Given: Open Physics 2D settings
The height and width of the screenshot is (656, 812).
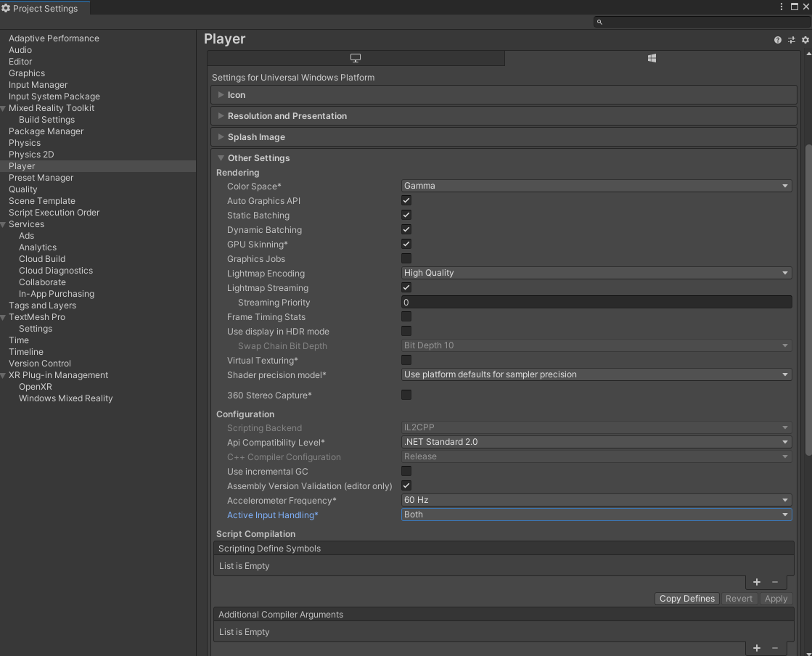Looking at the screenshot, I should (x=31, y=155).
